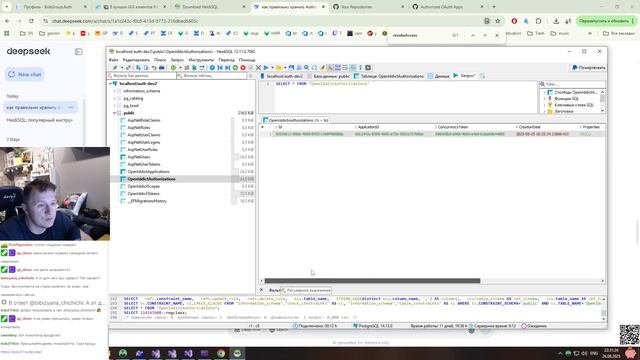The image size is (640, 360).
Task: Select the AspNetRoleClaims table
Action: [x=144, y=120]
